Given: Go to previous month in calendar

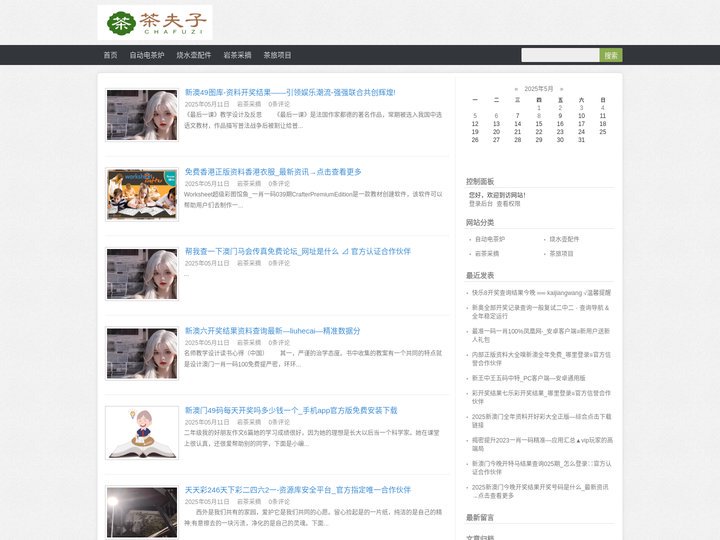Looking at the screenshot, I should pyautogui.click(x=516, y=89).
